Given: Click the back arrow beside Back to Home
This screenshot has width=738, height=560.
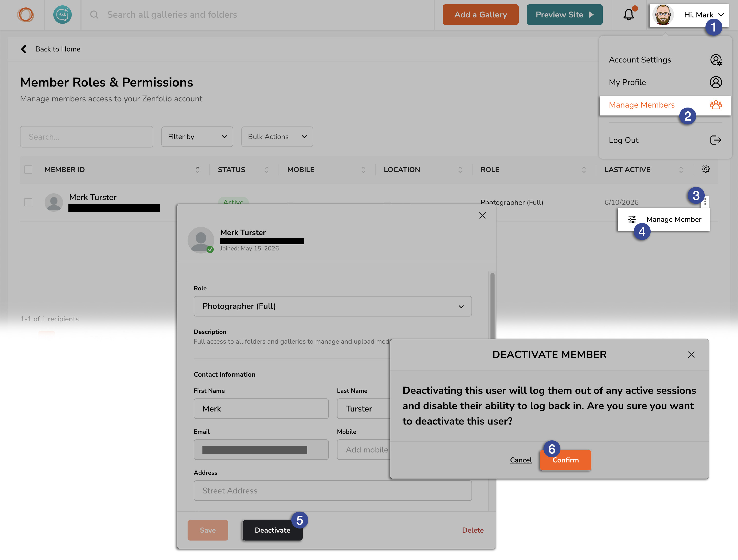Looking at the screenshot, I should coord(24,49).
